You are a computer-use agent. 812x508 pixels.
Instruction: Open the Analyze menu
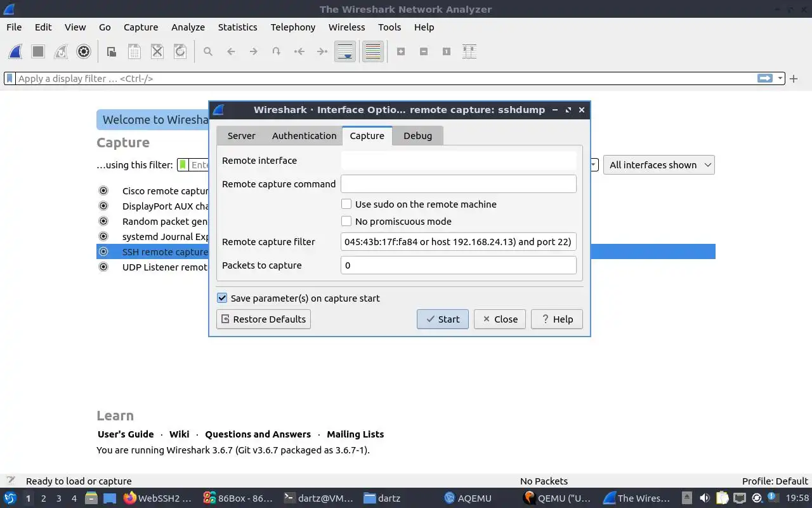188,27
